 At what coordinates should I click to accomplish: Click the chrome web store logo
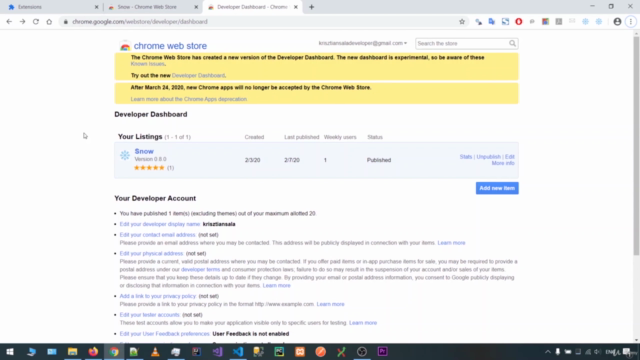click(163, 46)
